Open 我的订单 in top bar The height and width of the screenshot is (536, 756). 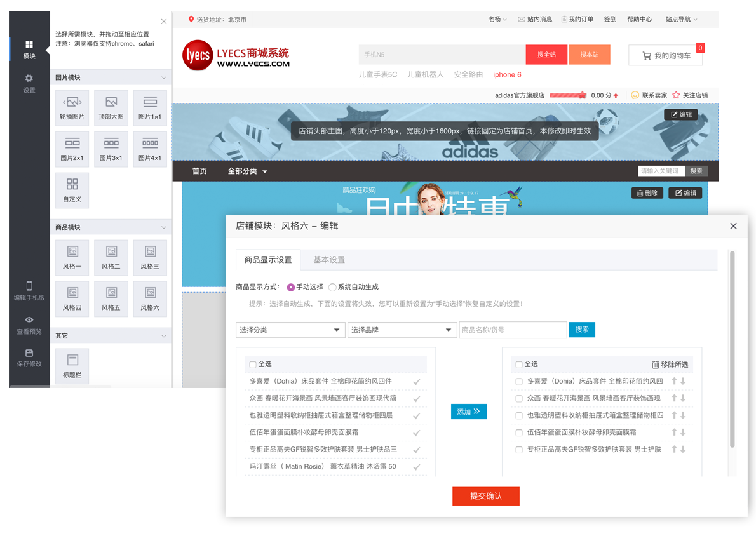pyautogui.click(x=577, y=19)
